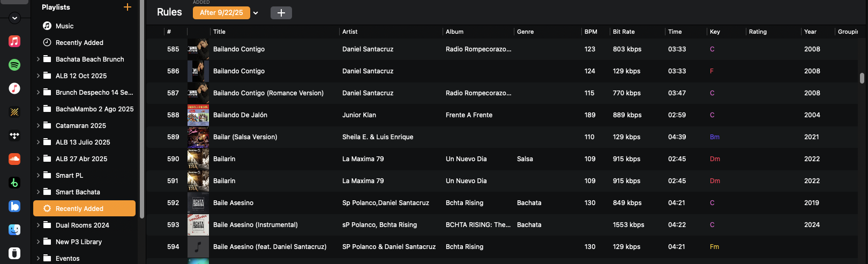Click the Bailando De Jalón album artwork
The height and width of the screenshot is (264, 868).
click(198, 115)
